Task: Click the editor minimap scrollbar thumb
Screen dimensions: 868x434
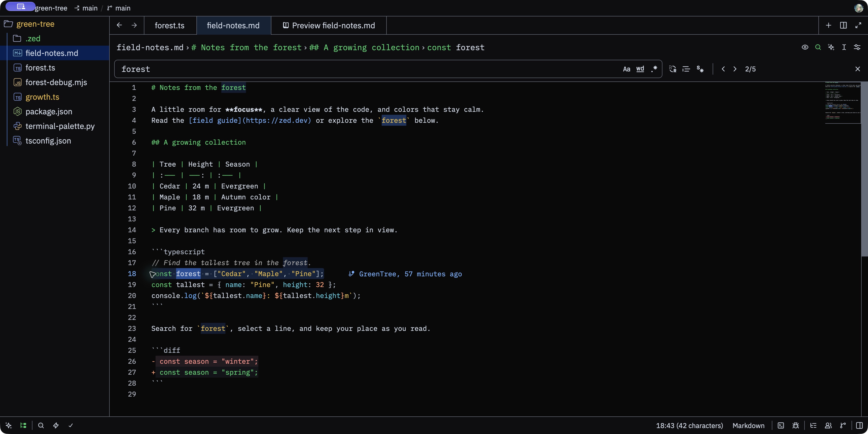Action: [x=864, y=169]
